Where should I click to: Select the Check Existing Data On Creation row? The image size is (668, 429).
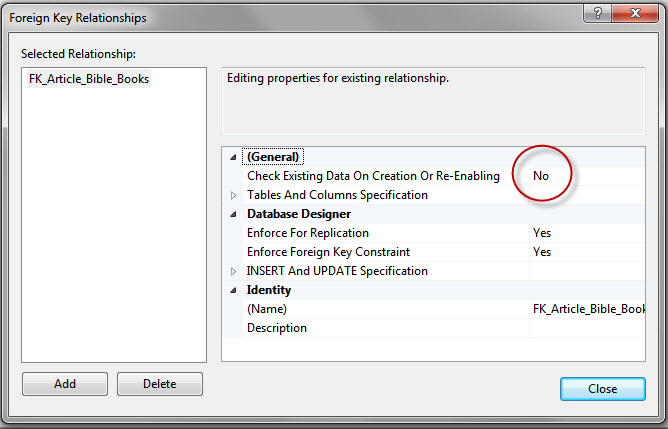[373, 176]
